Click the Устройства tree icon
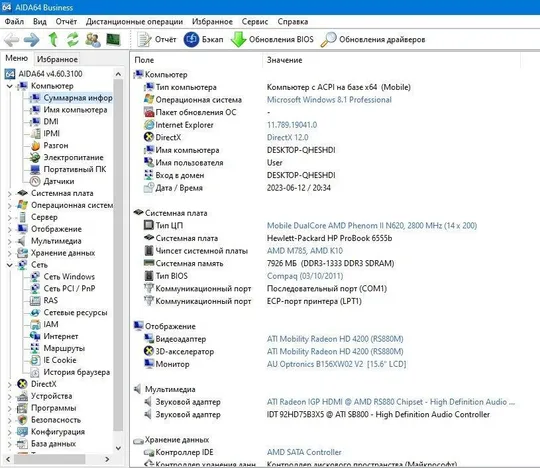 pyautogui.click(x=22, y=396)
